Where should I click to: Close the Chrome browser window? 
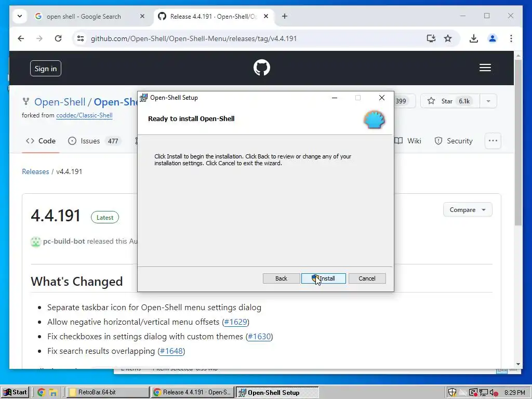[511, 16]
